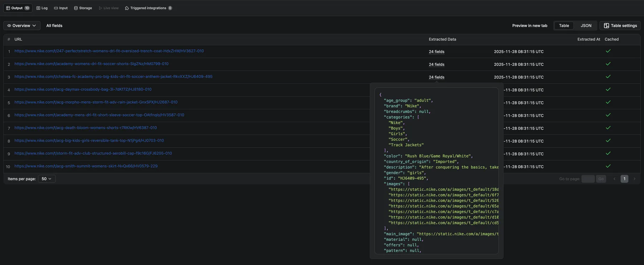This screenshot has height=265, width=644.
Task: Open the Output tab
Action: point(18,8)
